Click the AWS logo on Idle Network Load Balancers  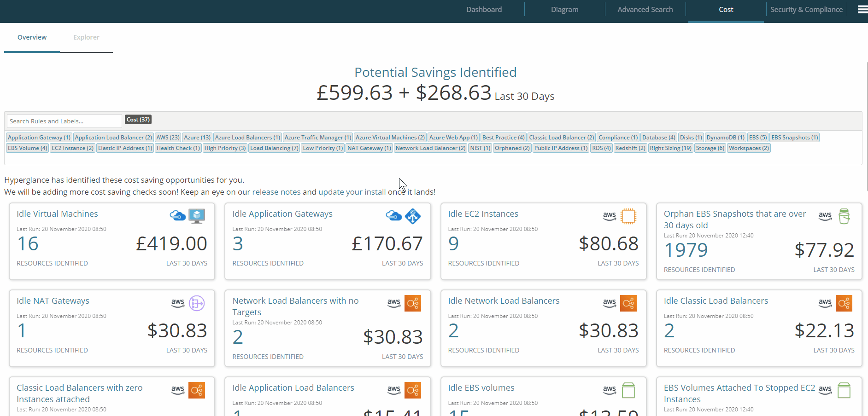pos(610,303)
